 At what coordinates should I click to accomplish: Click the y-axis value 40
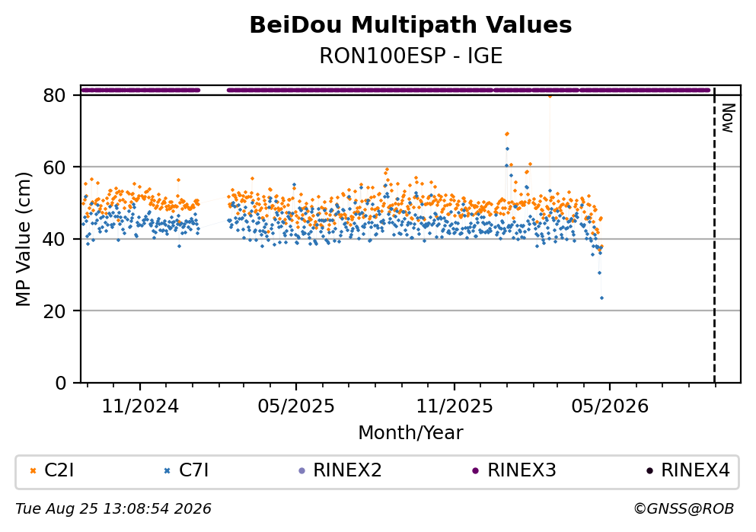54,239
